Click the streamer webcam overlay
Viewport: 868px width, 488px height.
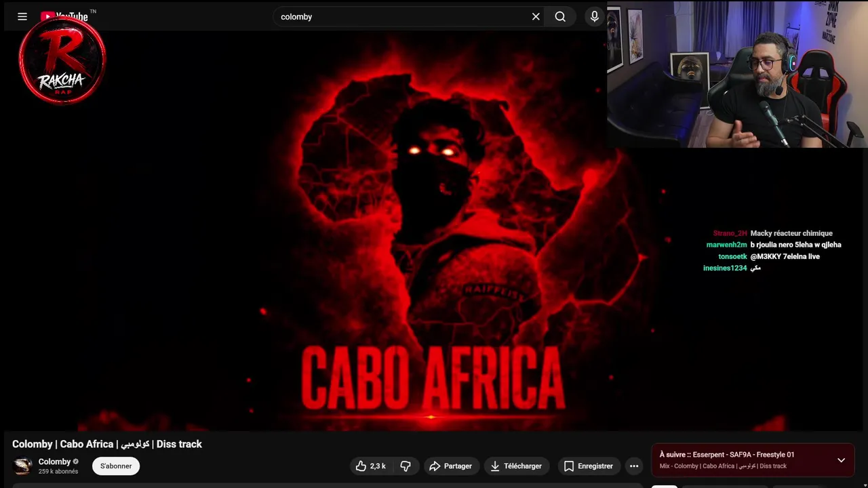click(x=737, y=75)
